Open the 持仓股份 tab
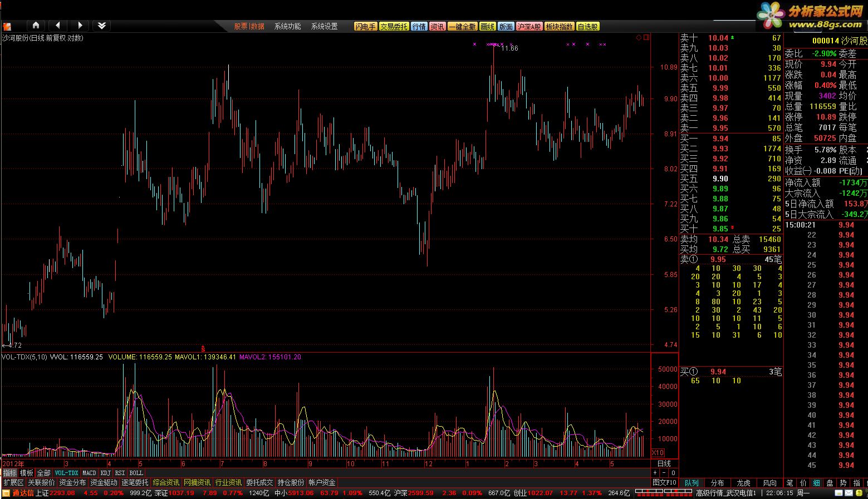 tap(291, 482)
